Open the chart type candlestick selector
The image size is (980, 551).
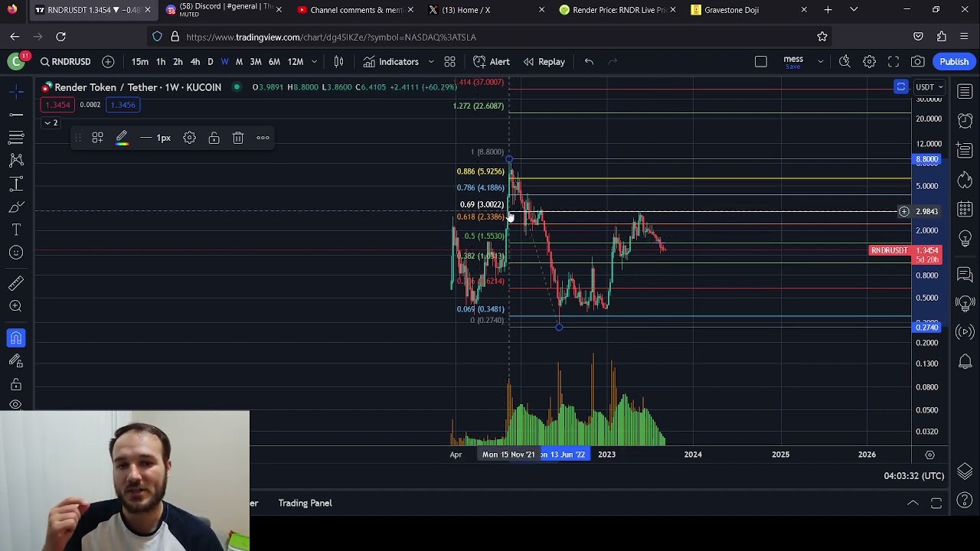point(338,61)
